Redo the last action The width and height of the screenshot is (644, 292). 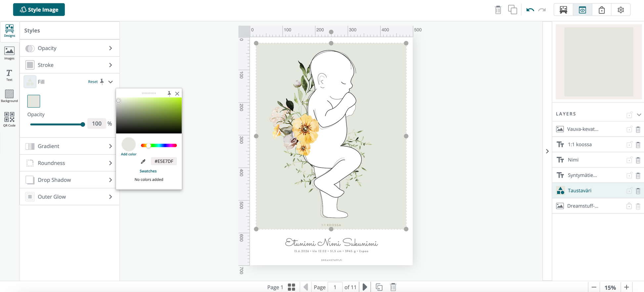pos(542,10)
